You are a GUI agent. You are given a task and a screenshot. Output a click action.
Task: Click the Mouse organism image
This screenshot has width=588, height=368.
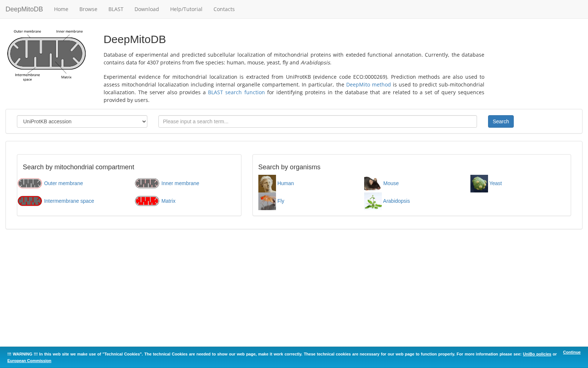pyautogui.click(x=373, y=184)
